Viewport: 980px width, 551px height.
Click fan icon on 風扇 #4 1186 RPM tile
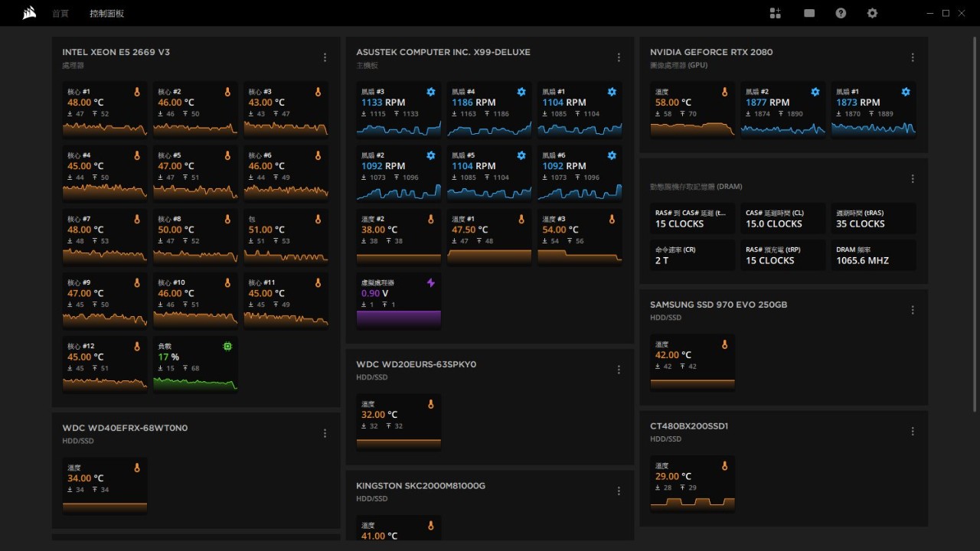pos(521,92)
